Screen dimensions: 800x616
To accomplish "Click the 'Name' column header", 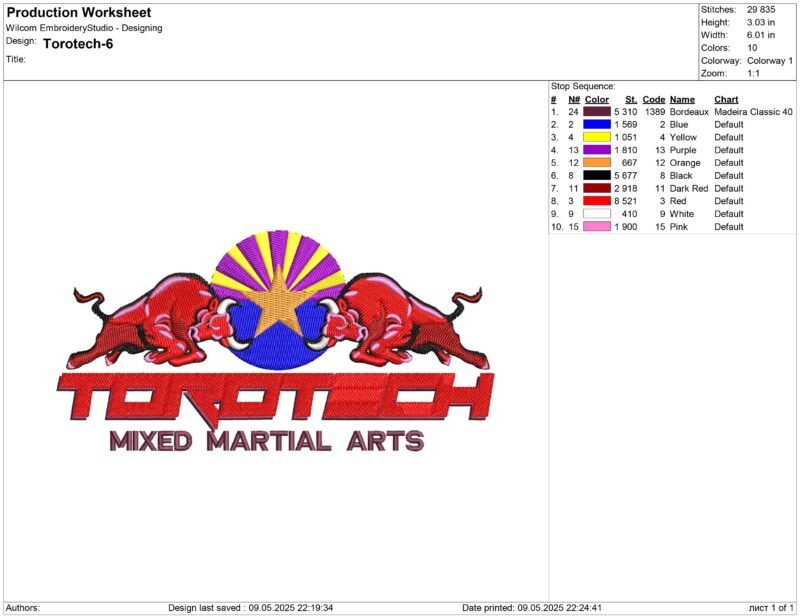I will 682,100.
